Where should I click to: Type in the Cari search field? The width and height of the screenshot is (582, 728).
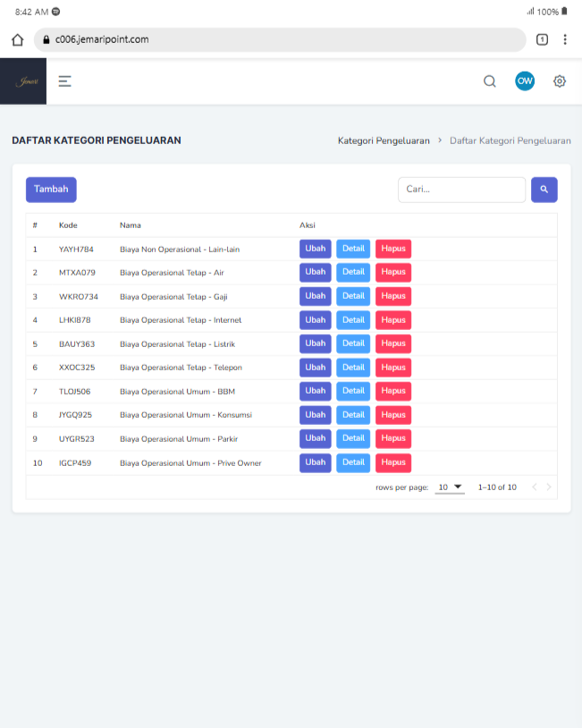tap(461, 190)
